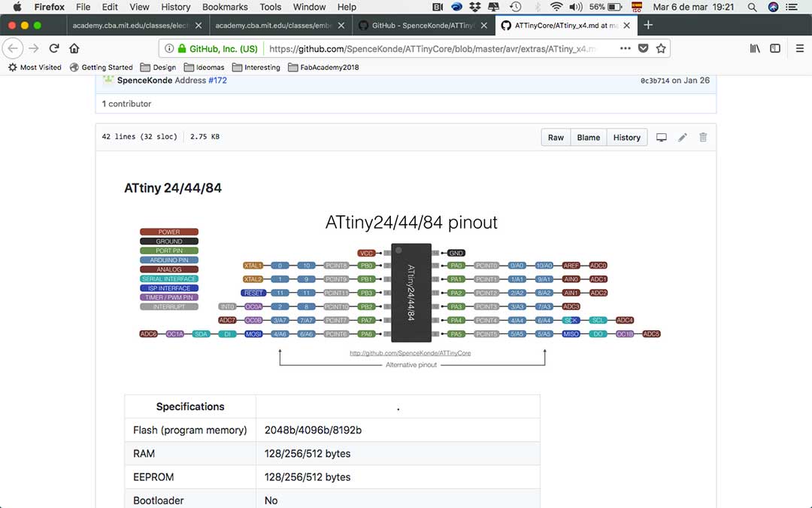Open commit 0c3b714 link

coord(655,81)
